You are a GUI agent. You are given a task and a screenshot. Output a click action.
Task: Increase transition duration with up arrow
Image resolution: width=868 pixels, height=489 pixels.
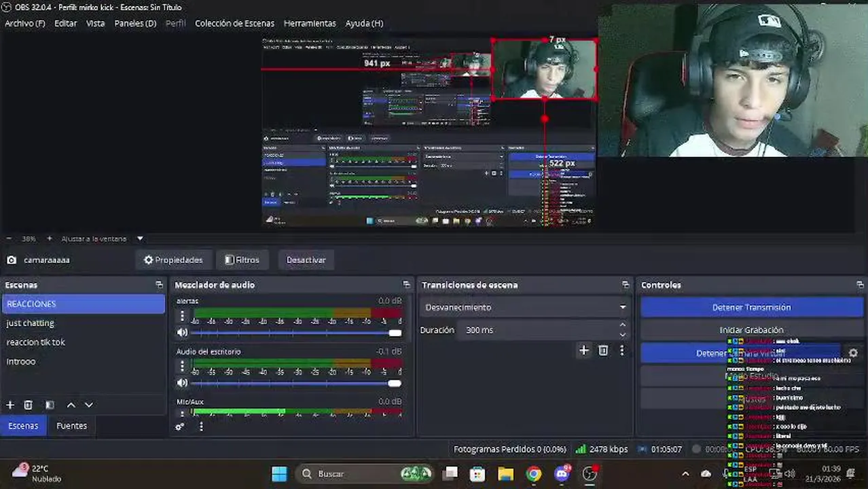[x=623, y=326]
